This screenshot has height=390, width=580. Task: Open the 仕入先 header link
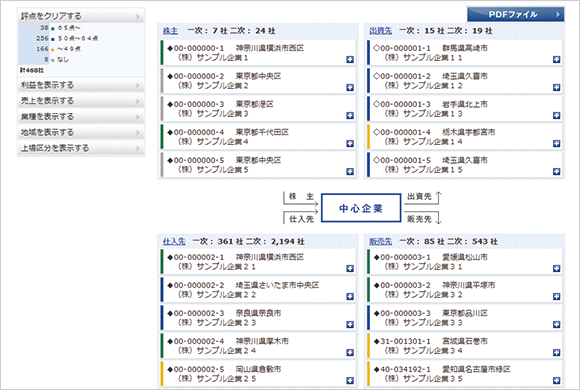pos(174,242)
